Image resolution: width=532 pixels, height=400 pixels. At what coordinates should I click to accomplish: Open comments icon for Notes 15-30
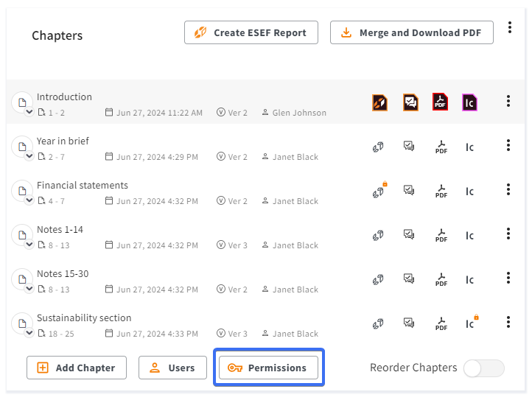coord(409,279)
